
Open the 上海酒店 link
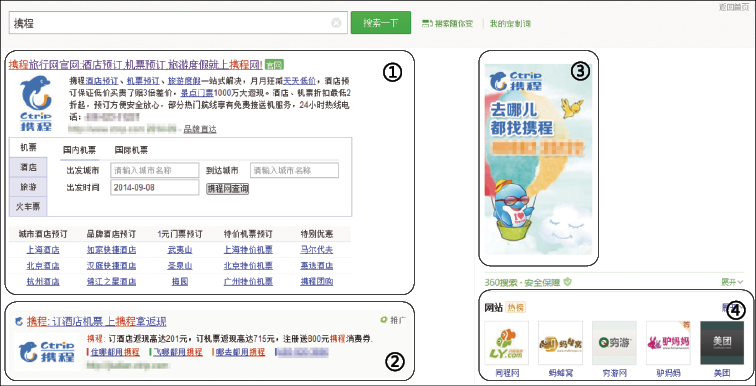click(43, 250)
